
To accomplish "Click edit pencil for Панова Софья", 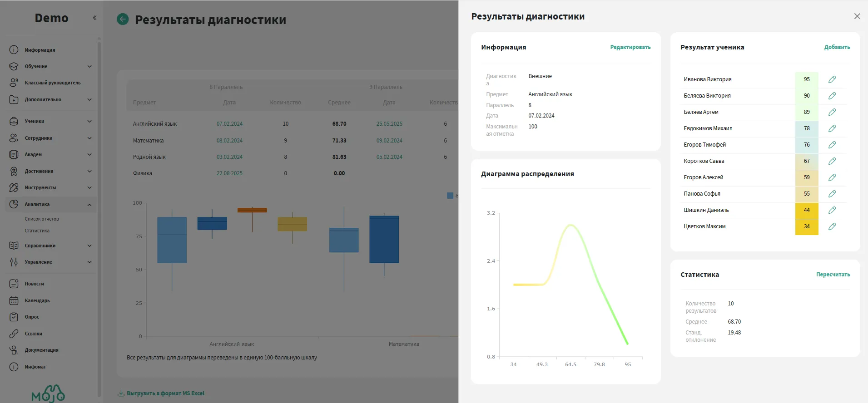I will 832,194.
